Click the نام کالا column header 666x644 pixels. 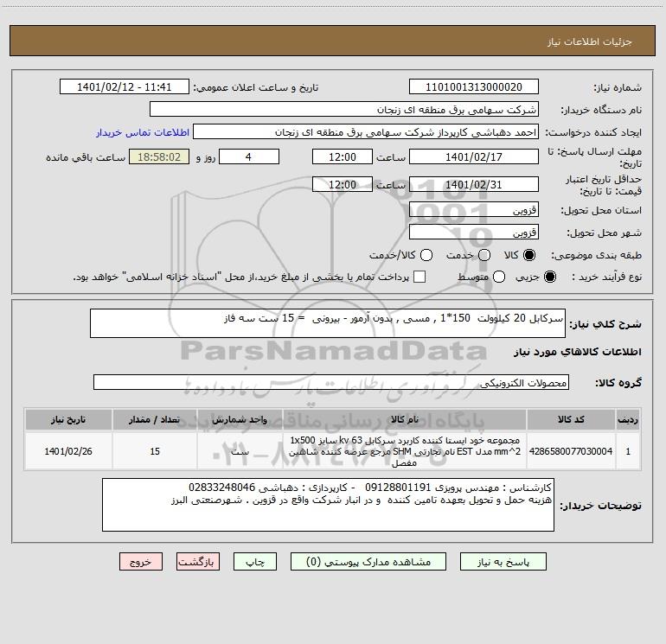(405, 419)
